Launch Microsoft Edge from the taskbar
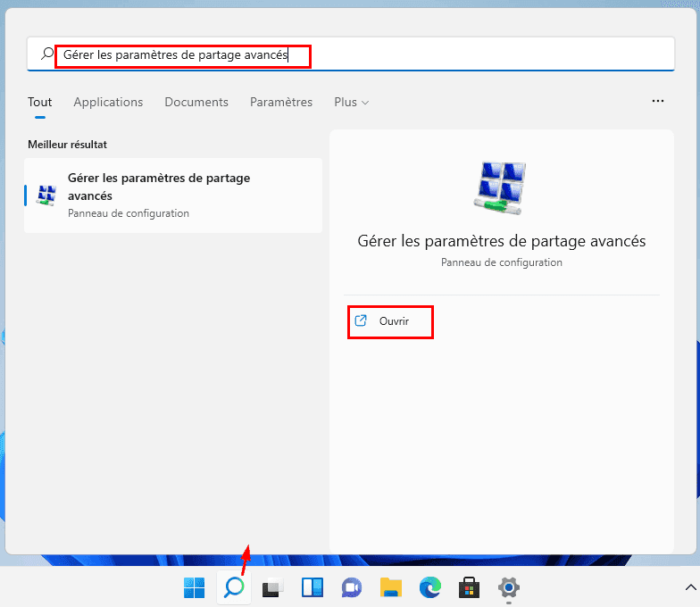The image size is (700, 607). tap(430, 587)
